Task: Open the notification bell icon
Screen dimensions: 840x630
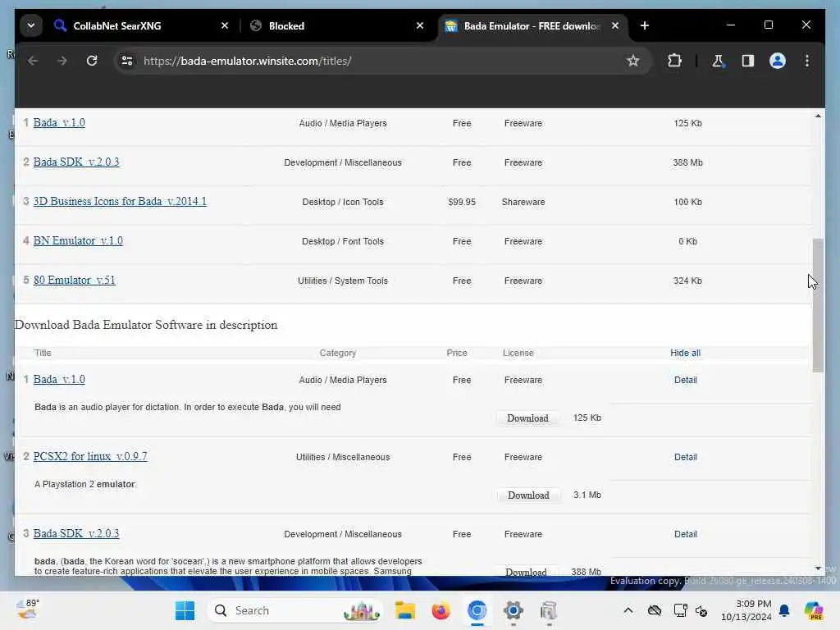Action: coord(784,610)
